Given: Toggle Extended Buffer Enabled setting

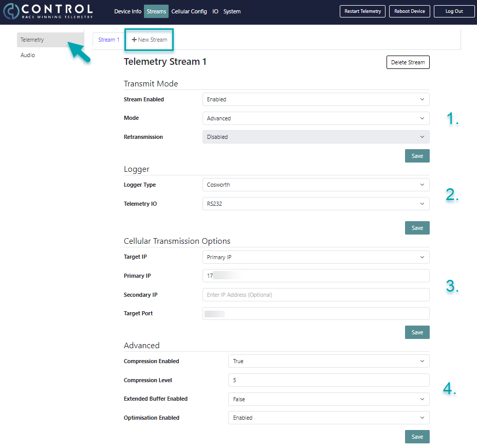Looking at the screenshot, I should [328, 399].
